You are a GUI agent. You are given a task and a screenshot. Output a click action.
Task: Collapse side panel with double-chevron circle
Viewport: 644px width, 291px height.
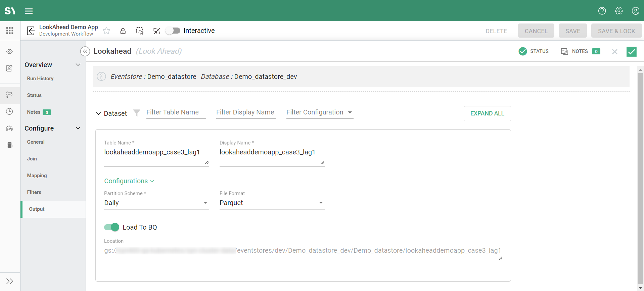[x=85, y=51]
